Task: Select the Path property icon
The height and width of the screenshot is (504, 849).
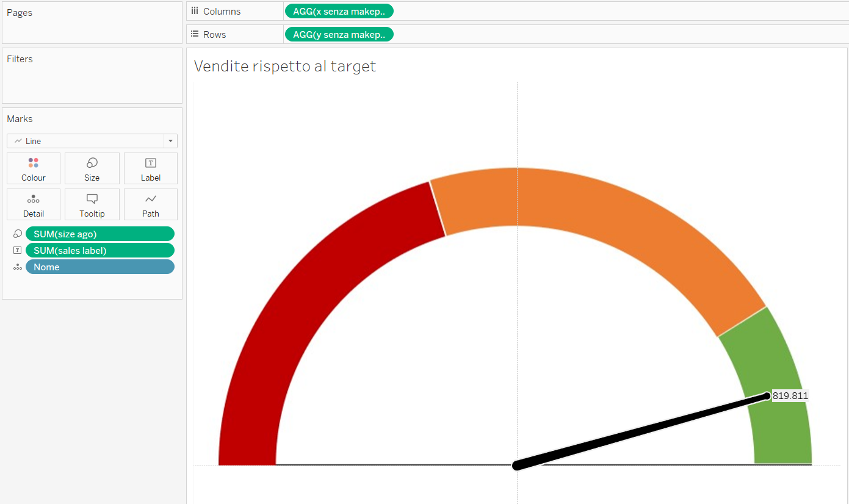Action: coord(150,204)
